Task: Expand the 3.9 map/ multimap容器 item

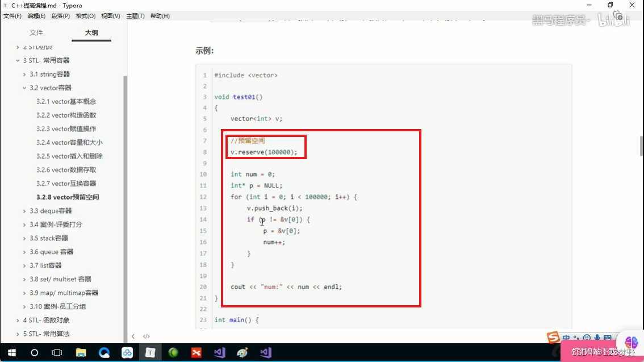Action: click(x=24, y=293)
